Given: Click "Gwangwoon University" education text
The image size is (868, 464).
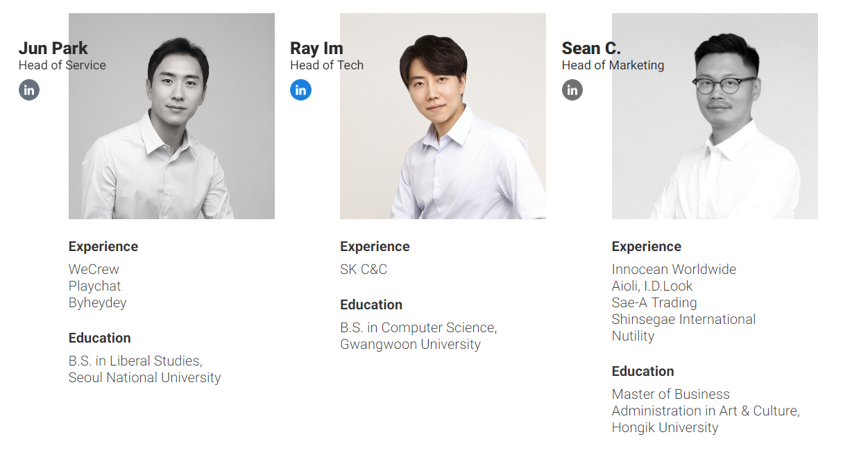Looking at the screenshot, I should click(x=410, y=344).
